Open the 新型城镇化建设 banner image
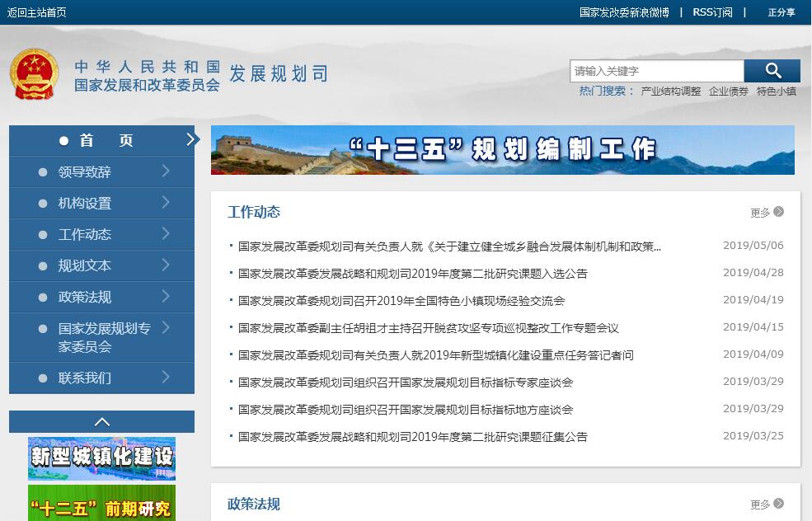 pos(102,458)
